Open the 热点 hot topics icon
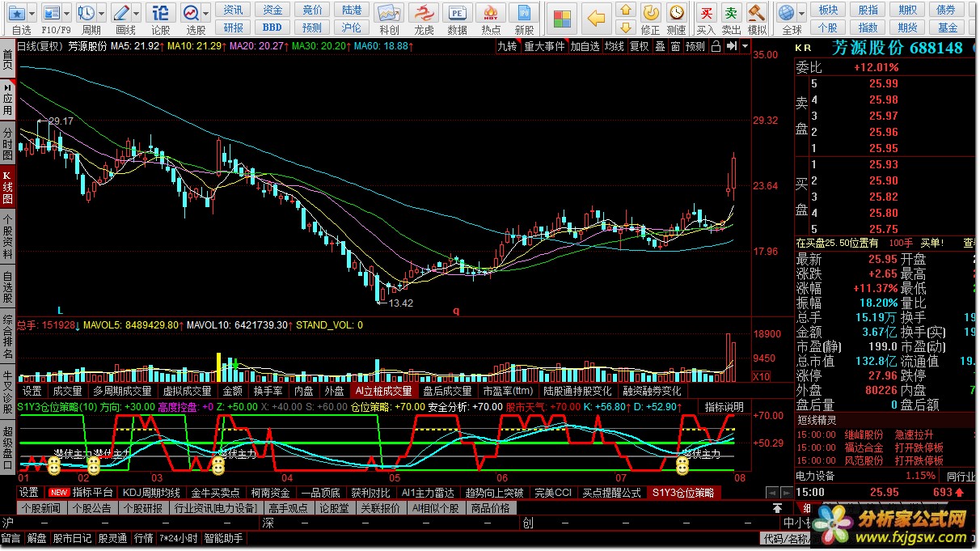Viewport: 980px width, 551px height. [x=491, y=14]
